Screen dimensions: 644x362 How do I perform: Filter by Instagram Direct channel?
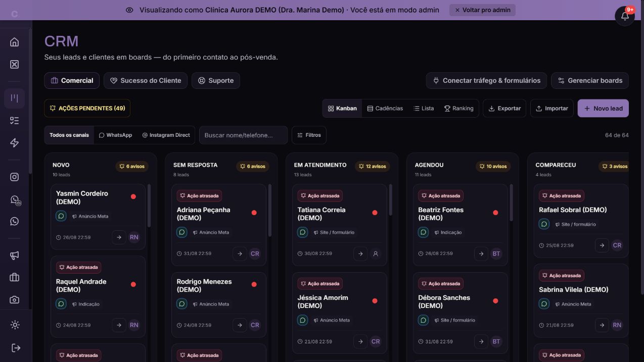tap(166, 135)
